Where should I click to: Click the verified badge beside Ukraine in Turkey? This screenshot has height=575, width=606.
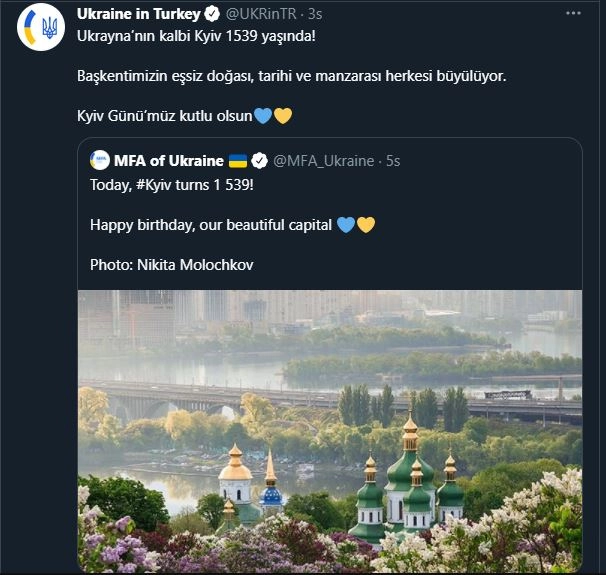click(x=212, y=15)
